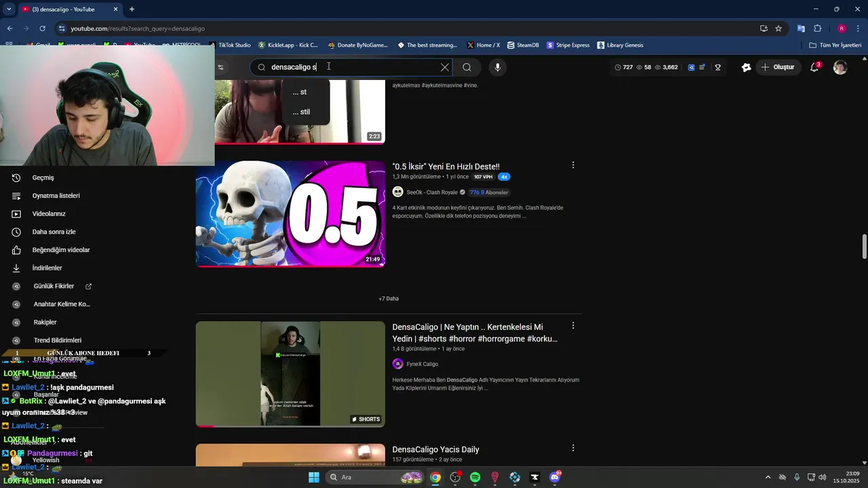Open the DensaCaligo Shorts video thumbnail
Screen dimensions: 868x488
[290, 374]
